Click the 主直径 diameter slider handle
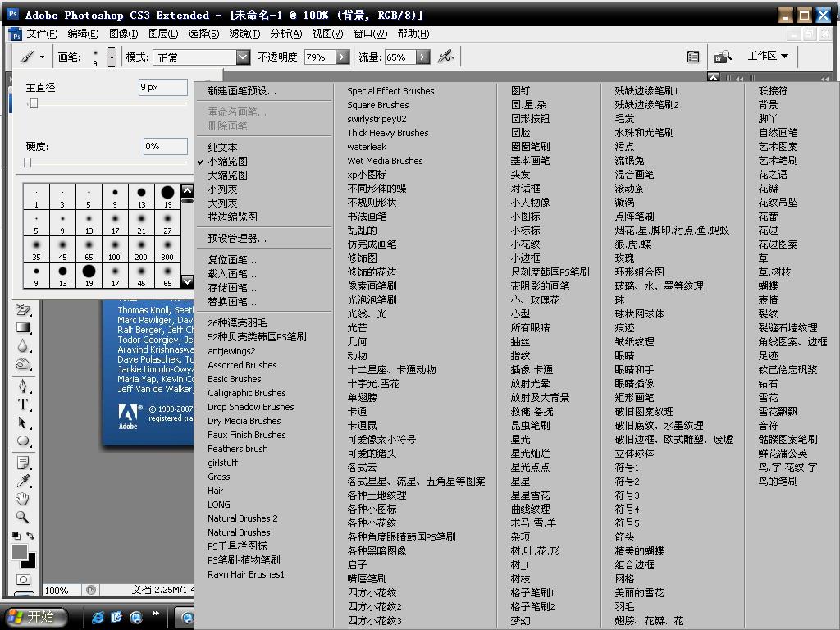This screenshot has height=630, width=840. pyautogui.click(x=34, y=103)
